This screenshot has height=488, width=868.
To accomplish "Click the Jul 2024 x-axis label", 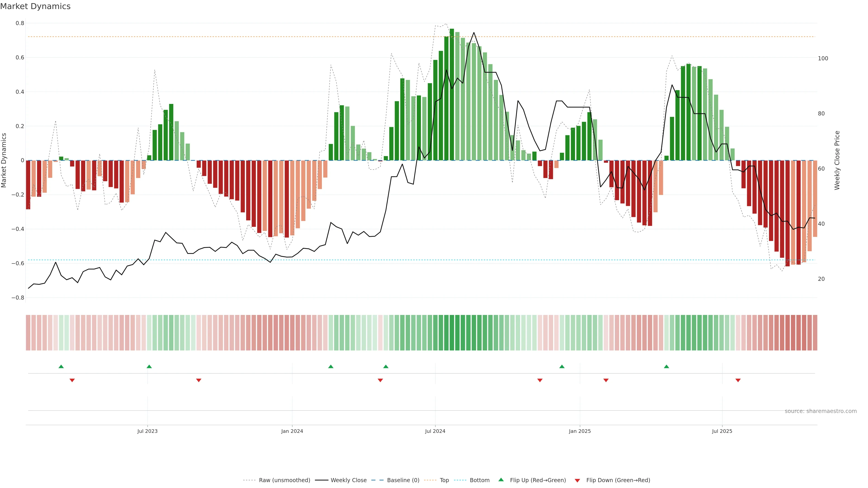I will [435, 431].
